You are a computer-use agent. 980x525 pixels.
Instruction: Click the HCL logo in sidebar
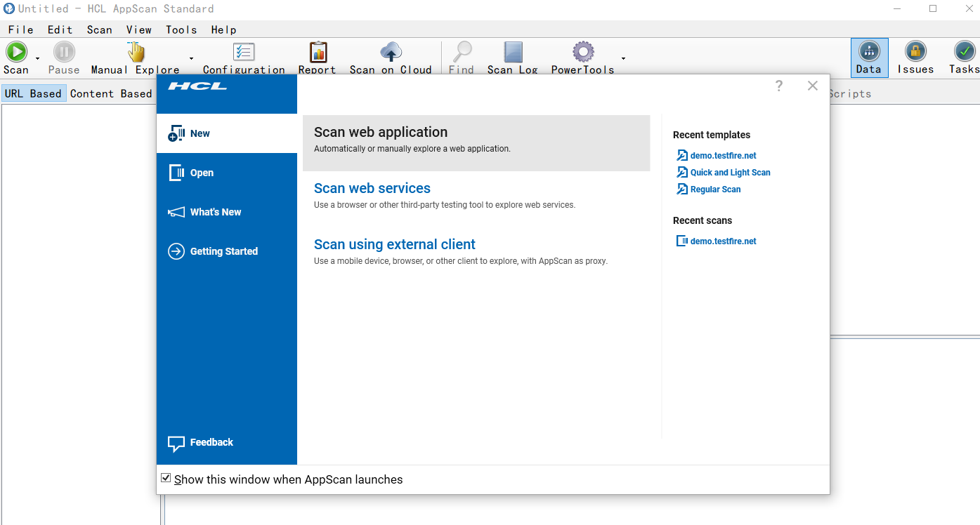197,86
